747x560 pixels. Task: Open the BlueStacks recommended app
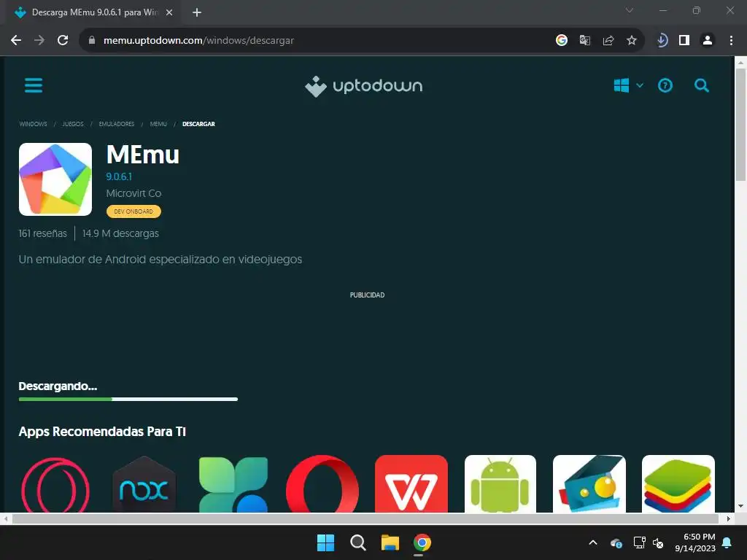point(678,484)
